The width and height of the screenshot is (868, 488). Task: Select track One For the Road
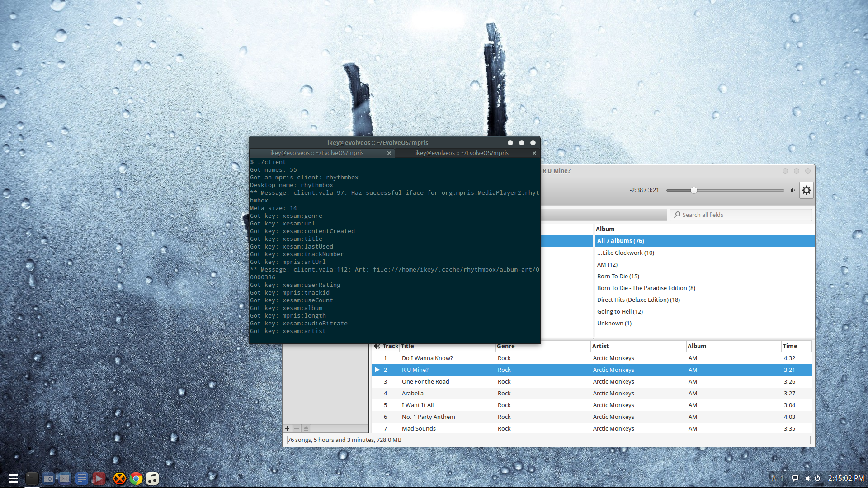coord(592,381)
